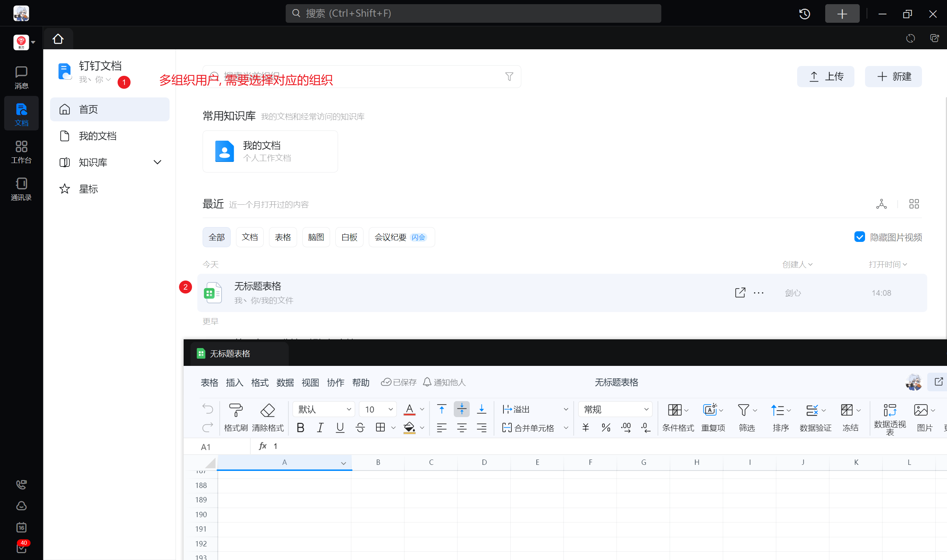This screenshot has height=560, width=947.
Task: Click the 新建 create button
Action: tap(893, 77)
